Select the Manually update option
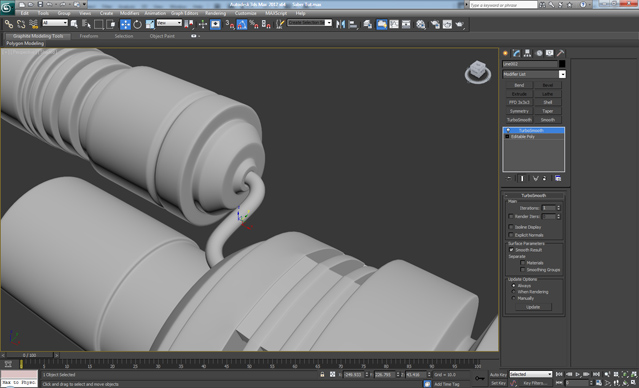639x388 pixels. point(513,298)
